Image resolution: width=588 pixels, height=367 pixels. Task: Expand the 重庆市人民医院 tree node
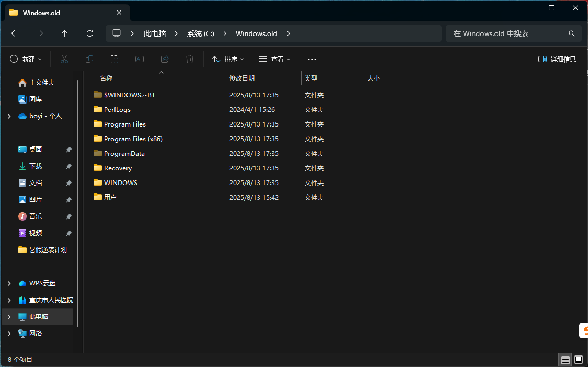coord(9,300)
